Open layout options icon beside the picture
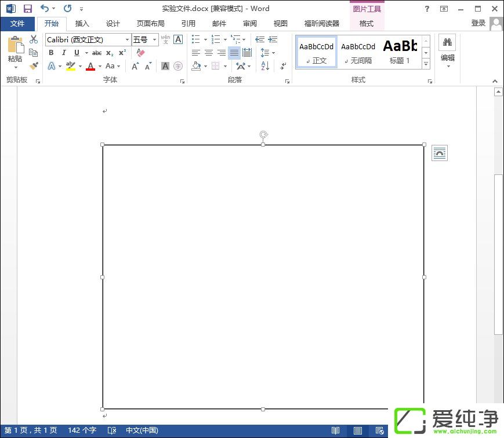This screenshot has width=504, height=438. pyautogui.click(x=440, y=153)
